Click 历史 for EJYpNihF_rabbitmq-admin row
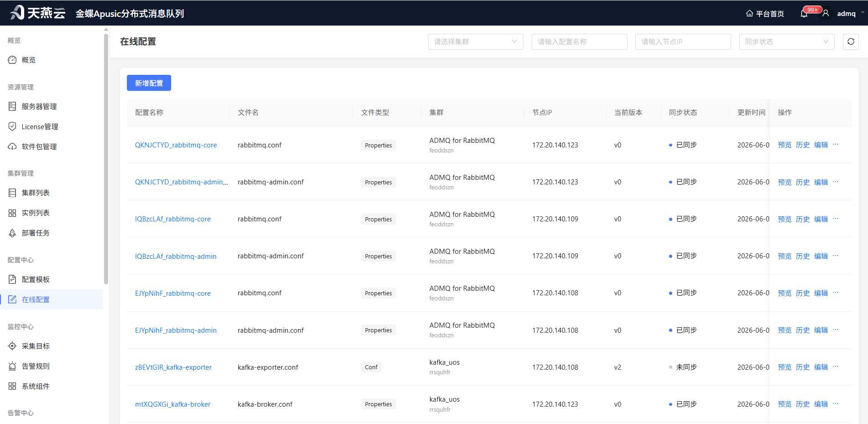 803,330
